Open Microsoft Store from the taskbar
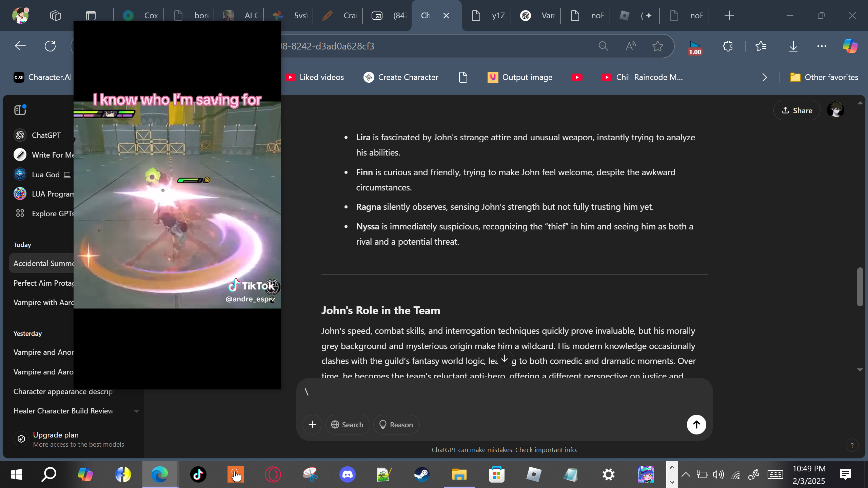This screenshot has height=488, width=868. [496, 474]
